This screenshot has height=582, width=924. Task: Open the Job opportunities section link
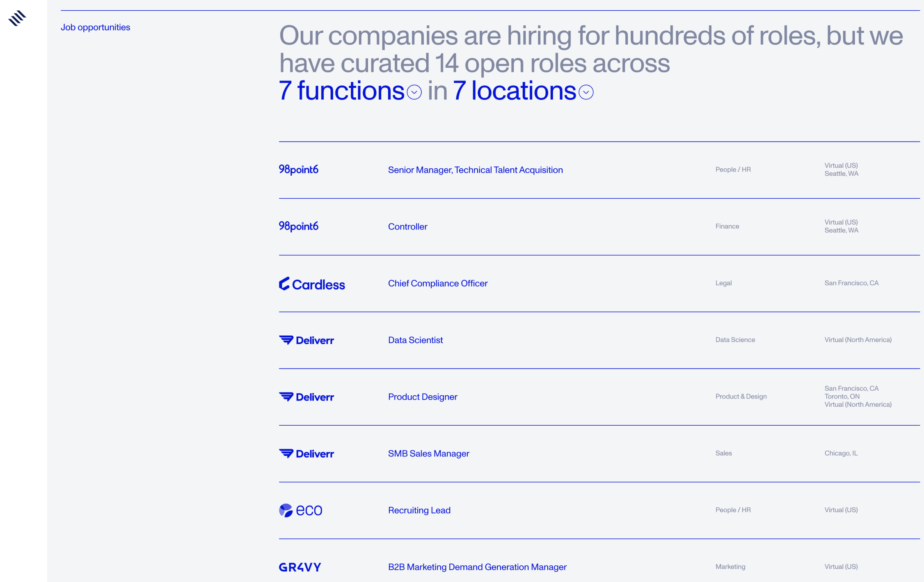95,27
